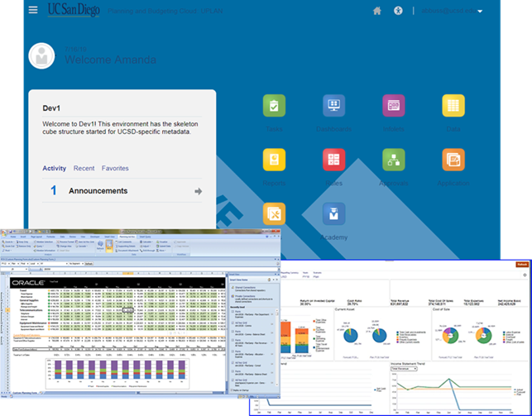
Task: Click the Oracle logo in the spreadsheet
Action: 29,283
